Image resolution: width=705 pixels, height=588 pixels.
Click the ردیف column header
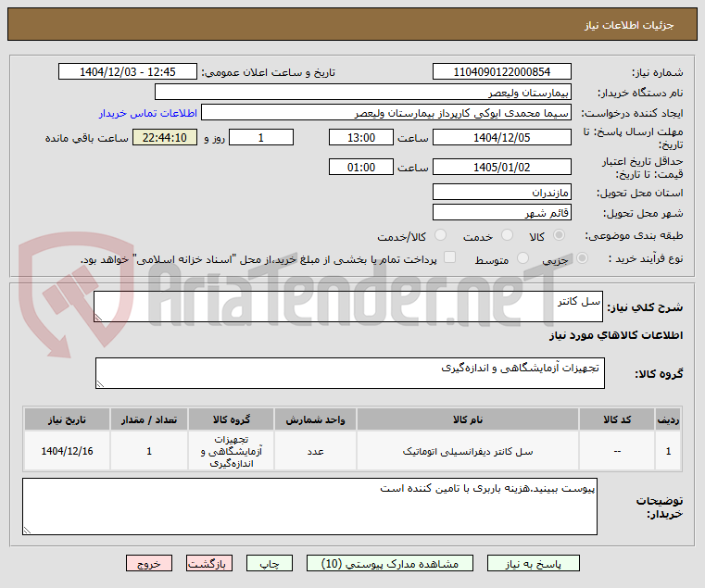tap(668, 419)
